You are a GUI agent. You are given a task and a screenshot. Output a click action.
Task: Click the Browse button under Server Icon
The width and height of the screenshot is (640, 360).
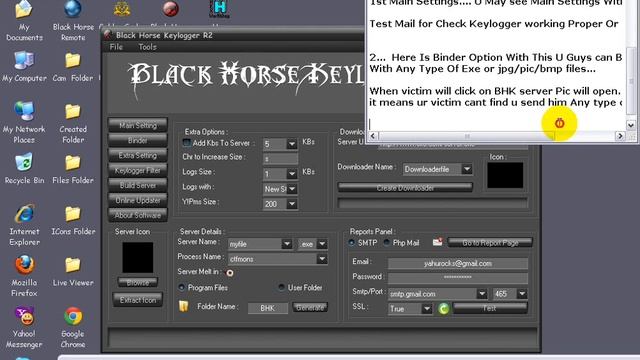(x=138, y=282)
